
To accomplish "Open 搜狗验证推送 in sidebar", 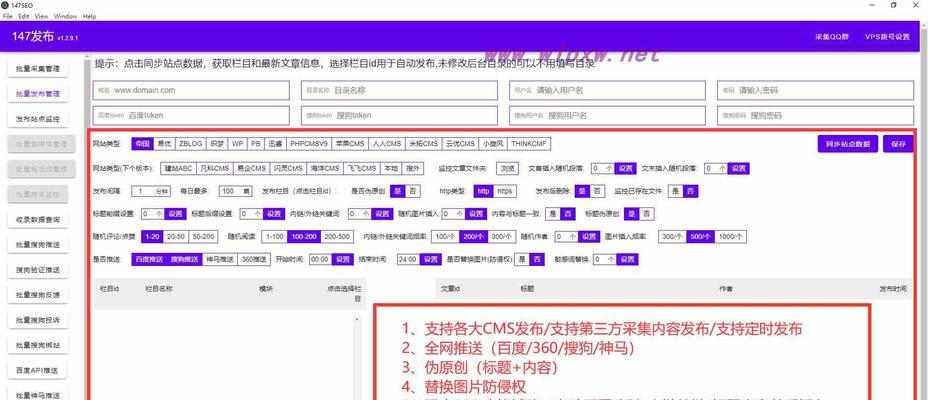I will [x=38, y=270].
